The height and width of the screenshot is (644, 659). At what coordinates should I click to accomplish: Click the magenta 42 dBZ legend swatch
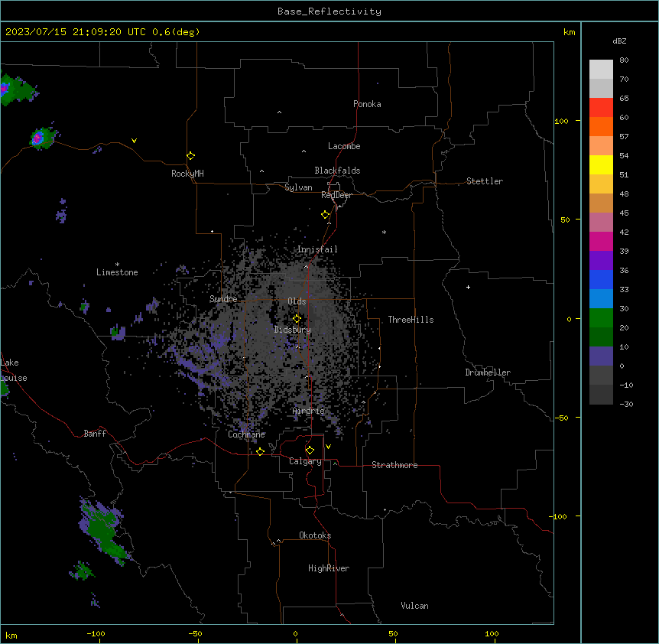pos(601,241)
